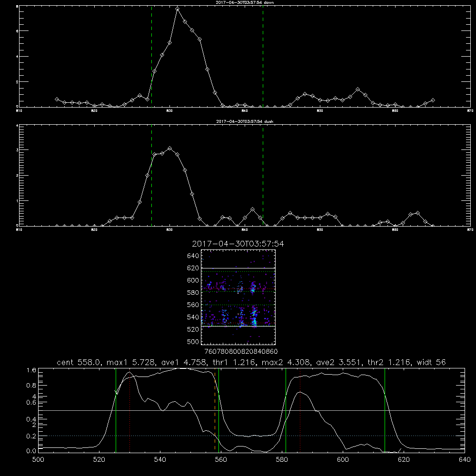Click the '580' label on the bottom plot's x-axis
Viewport: 476px width, 476px height.
(x=282, y=460)
